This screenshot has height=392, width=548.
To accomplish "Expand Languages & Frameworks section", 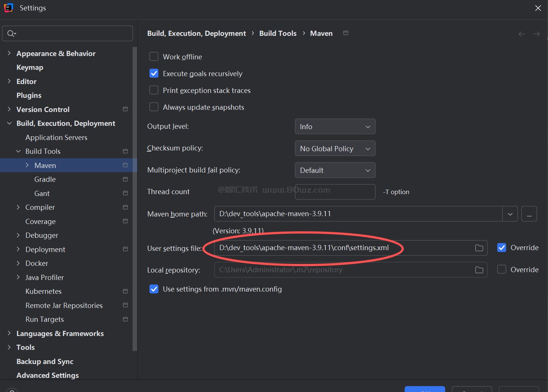I will point(9,333).
